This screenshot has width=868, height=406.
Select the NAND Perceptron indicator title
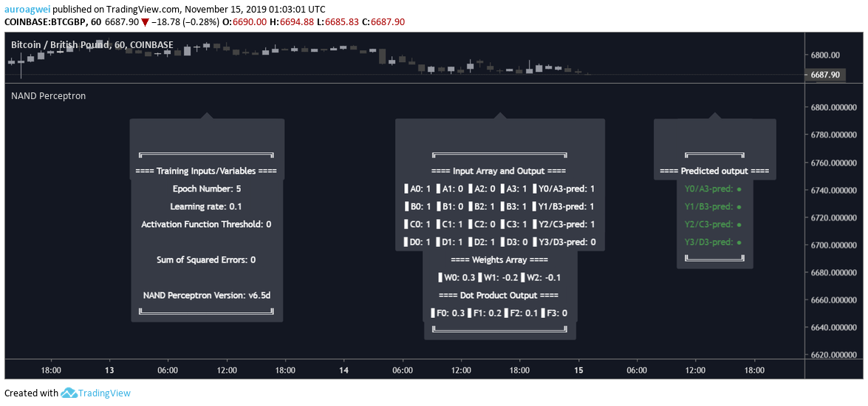coord(48,96)
